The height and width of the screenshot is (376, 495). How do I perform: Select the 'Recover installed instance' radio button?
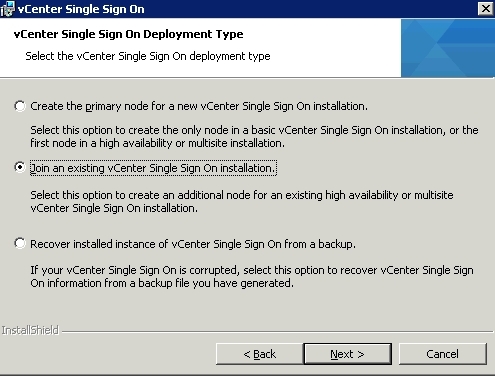(20, 243)
